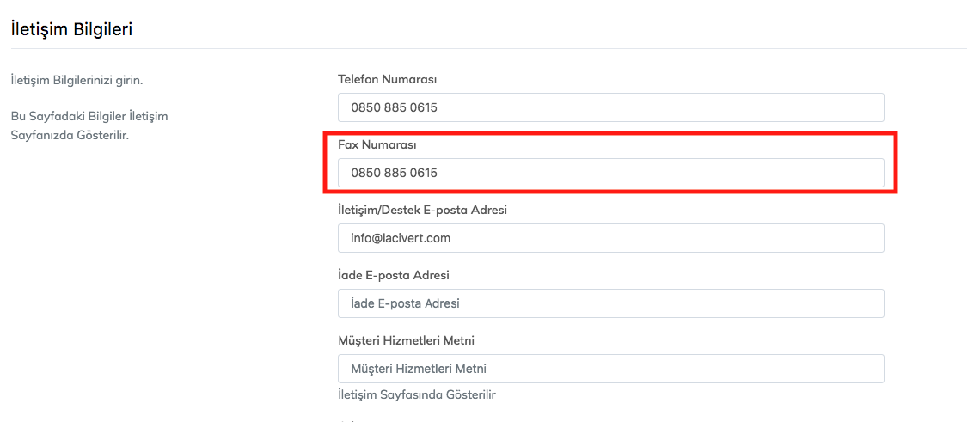Click the "İletişim Bilgileri" section heading

pyautogui.click(x=70, y=29)
